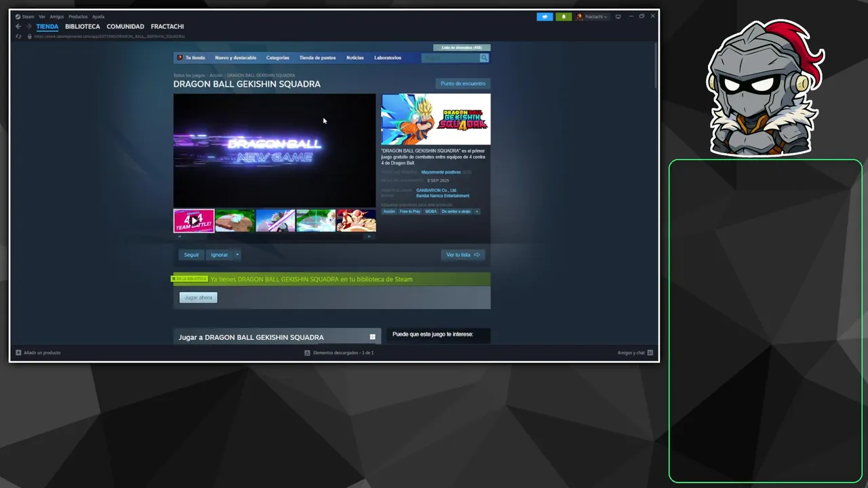Viewport: 868px width, 488px height.
Task: Click Todos los juegos breadcrumb
Action: tap(189, 75)
